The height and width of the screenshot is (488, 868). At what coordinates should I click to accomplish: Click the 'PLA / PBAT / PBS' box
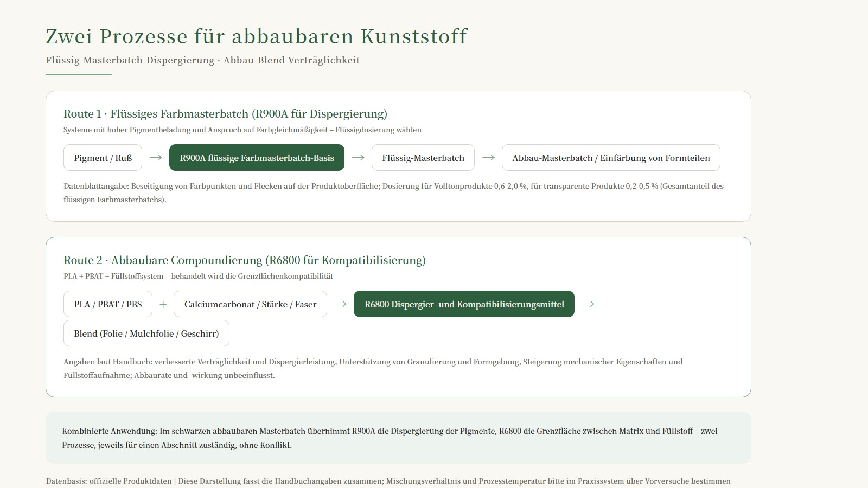pos(108,304)
